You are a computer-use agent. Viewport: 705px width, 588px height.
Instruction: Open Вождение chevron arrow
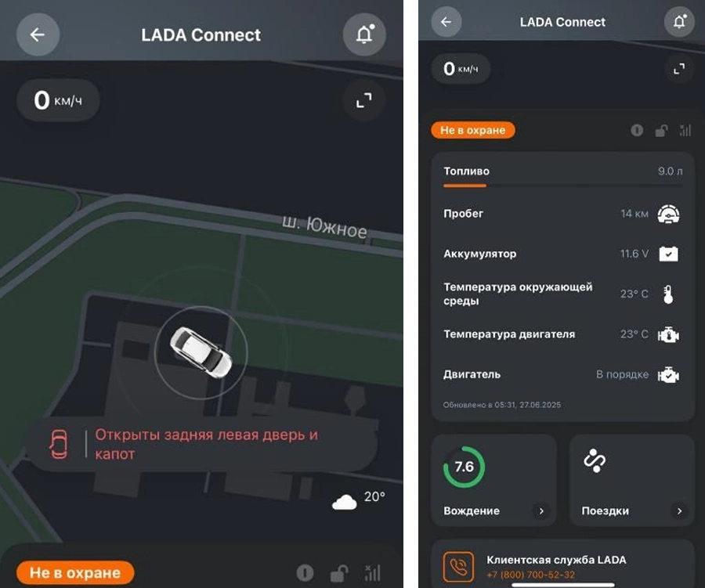tap(541, 510)
